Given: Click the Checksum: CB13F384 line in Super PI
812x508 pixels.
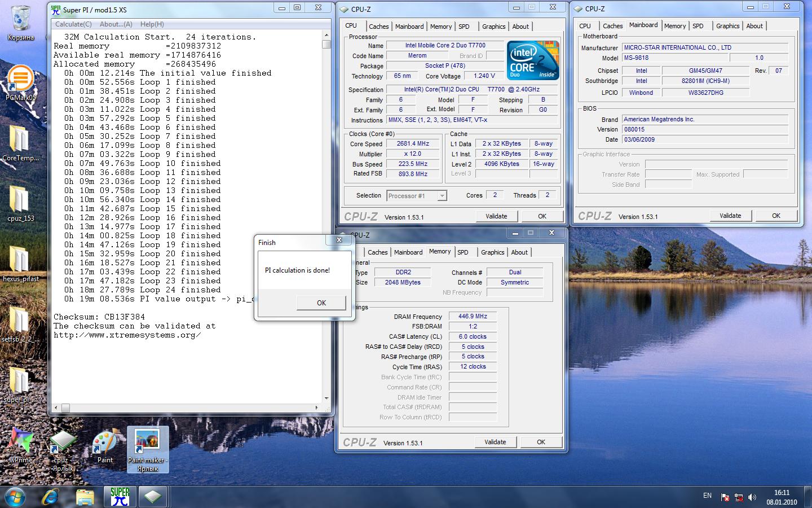Looking at the screenshot, I should click(99, 317).
